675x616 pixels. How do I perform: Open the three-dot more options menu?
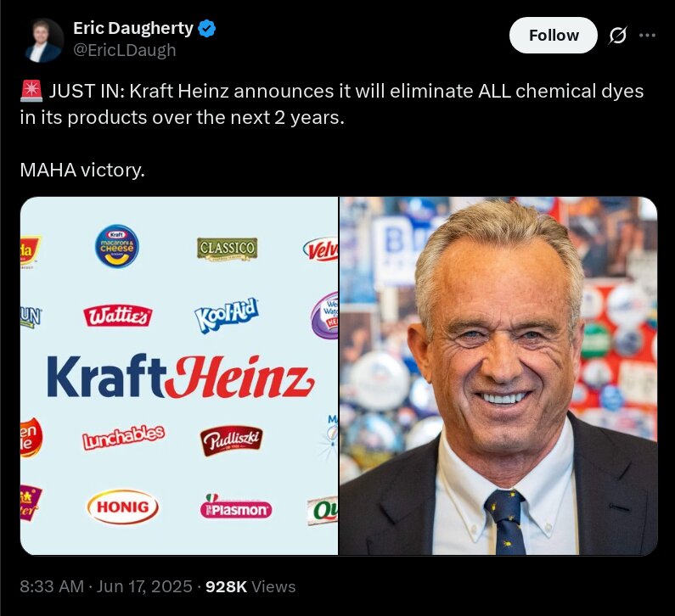point(648,36)
